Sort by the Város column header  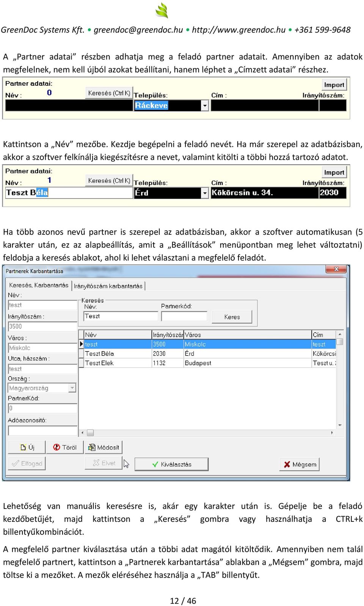click(247, 335)
